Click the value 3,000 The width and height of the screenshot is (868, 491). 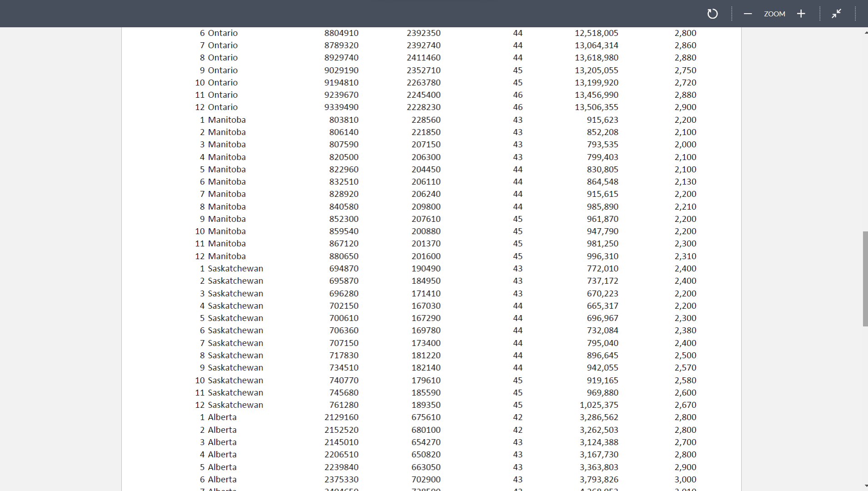tap(685, 480)
